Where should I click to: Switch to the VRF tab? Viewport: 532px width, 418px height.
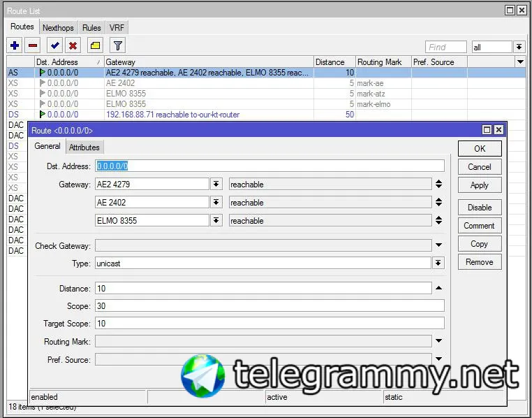click(117, 28)
